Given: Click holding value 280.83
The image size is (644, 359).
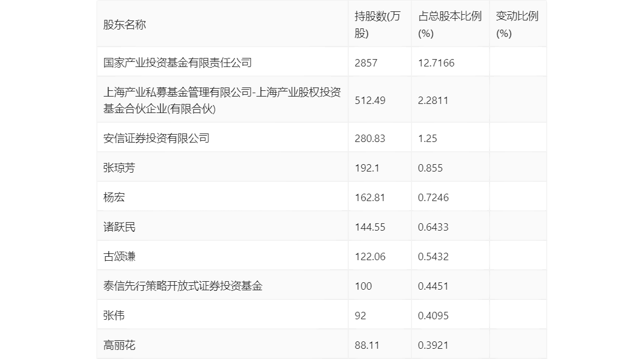Looking at the screenshot, I should [370, 139].
